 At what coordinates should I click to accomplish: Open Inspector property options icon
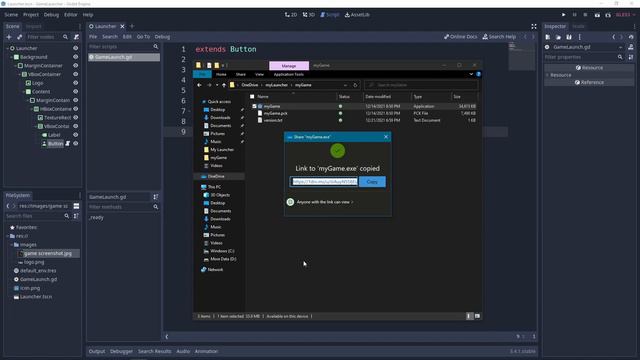[x=631, y=57]
